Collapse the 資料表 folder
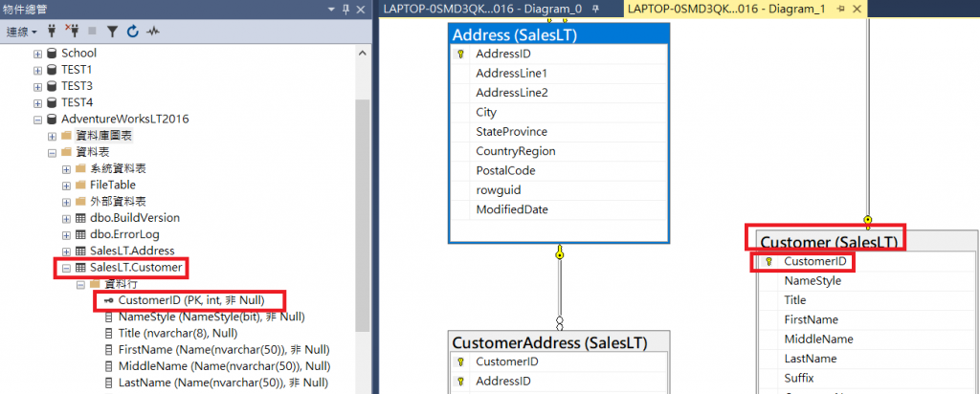Viewport: 980px width, 394px height. pyautogui.click(x=52, y=152)
